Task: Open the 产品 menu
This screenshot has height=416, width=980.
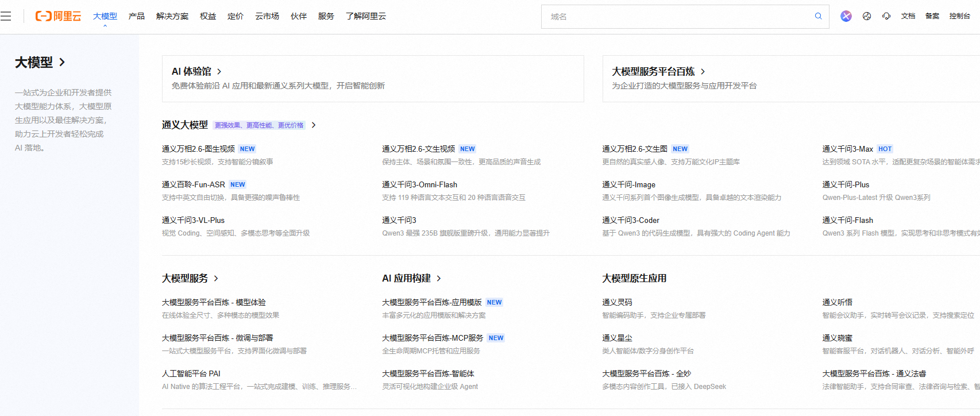Action: (x=137, y=16)
